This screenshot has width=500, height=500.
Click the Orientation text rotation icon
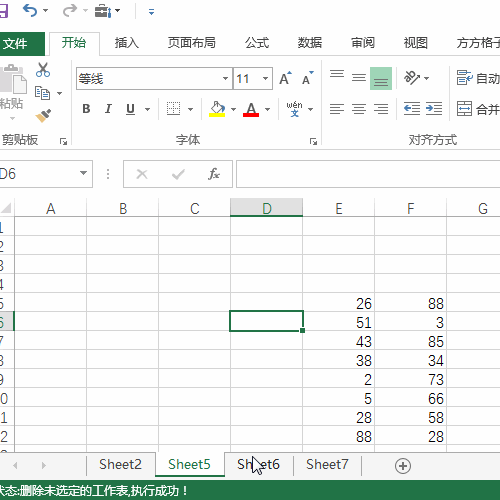412,78
